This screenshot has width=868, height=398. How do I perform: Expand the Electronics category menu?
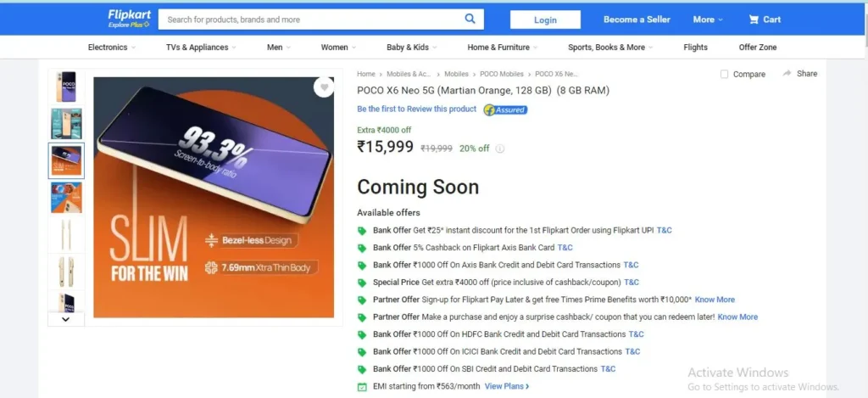click(111, 48)
